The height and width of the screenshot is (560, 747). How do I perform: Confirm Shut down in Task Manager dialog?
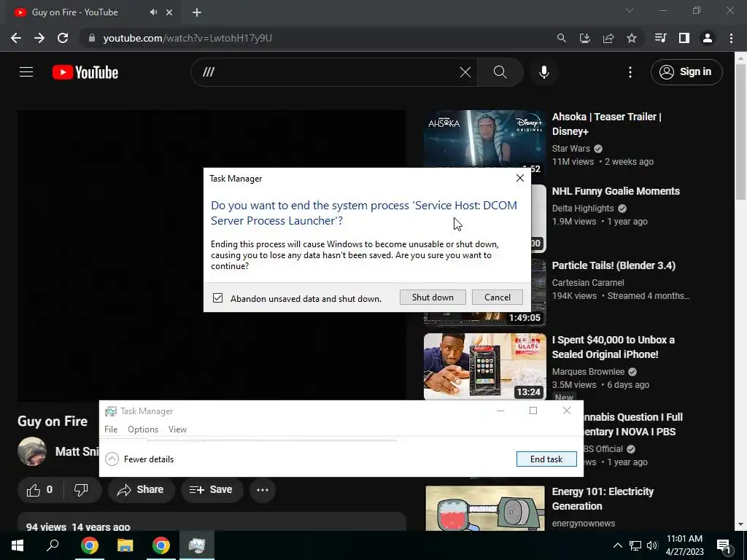click(433, 297)
